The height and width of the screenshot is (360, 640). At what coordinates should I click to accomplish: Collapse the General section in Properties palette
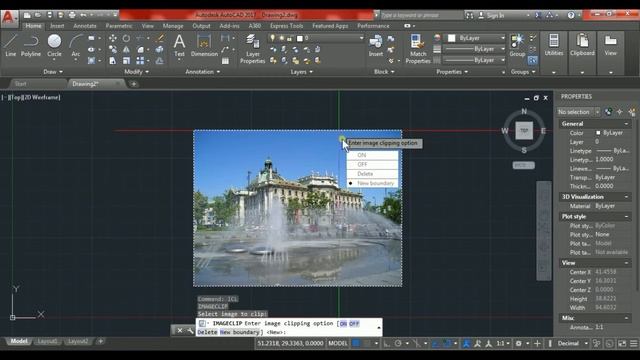coord(626,124)
